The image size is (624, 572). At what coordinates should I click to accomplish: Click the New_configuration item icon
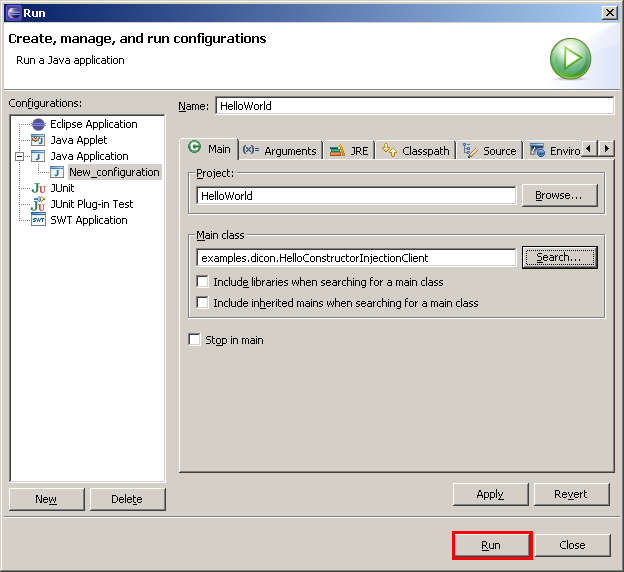pos(57,172)
